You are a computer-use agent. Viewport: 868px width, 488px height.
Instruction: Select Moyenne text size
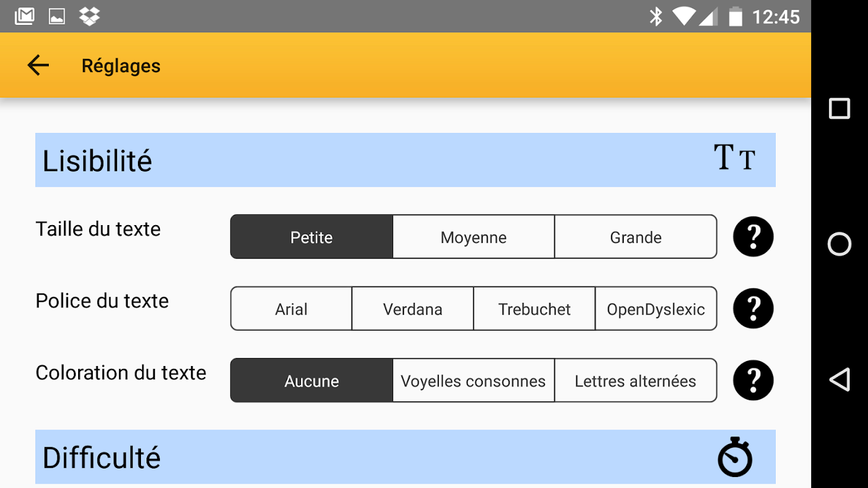point(474,237)
